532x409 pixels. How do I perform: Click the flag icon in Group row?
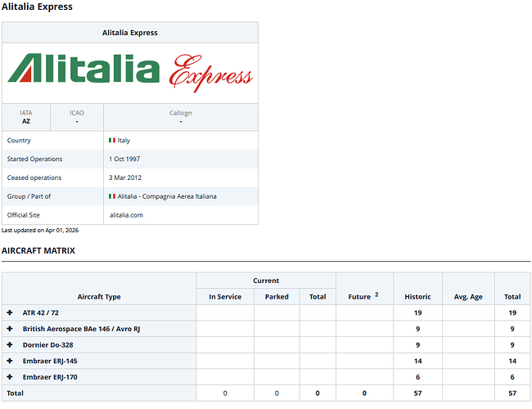pyautogui.click(x=112, y=196)
